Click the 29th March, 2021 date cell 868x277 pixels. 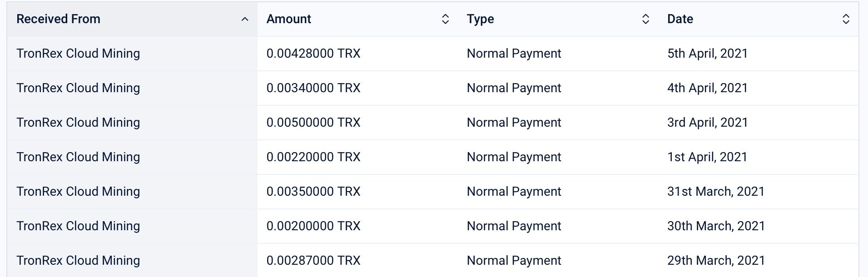(716, 261)
